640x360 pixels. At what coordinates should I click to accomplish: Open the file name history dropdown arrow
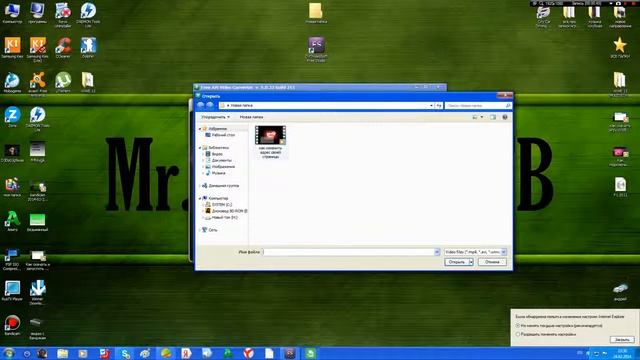click(437, 252)
